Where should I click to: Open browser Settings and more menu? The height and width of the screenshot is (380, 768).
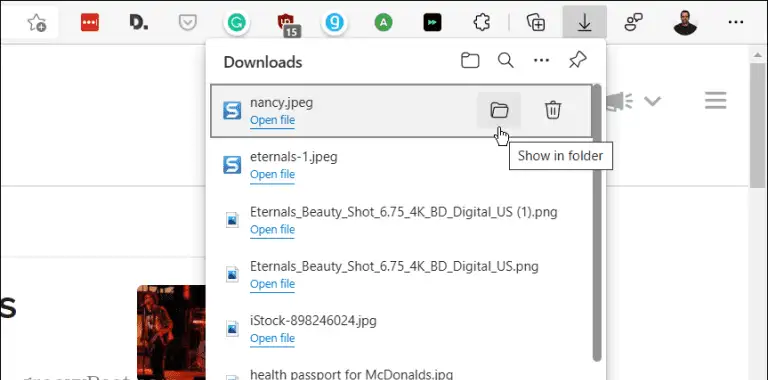point(736,23)
